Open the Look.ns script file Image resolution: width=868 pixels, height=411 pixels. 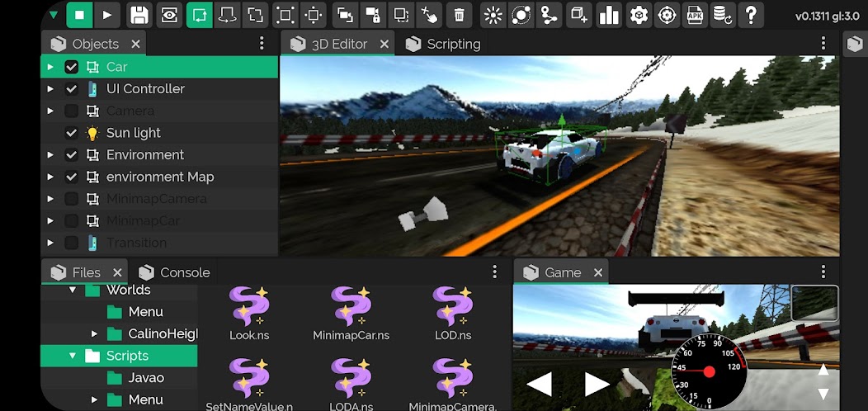(x=249, y=314)
